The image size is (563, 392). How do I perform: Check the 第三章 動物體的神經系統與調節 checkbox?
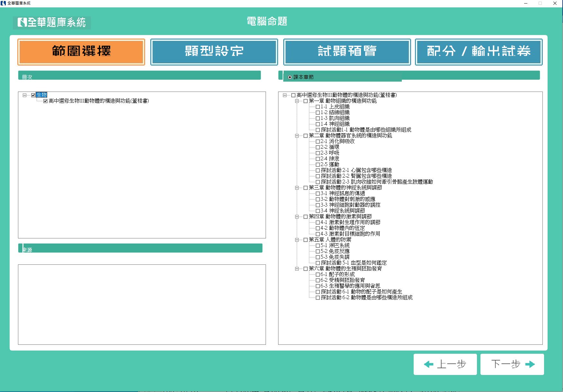306,188
